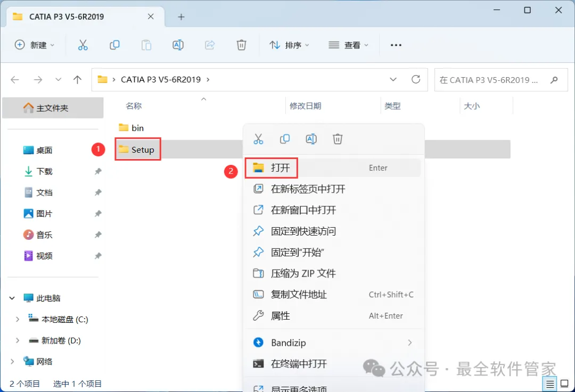Switch to details view in status bar
The height and width of the screenshot is (392, 575).
coord(549,384)
